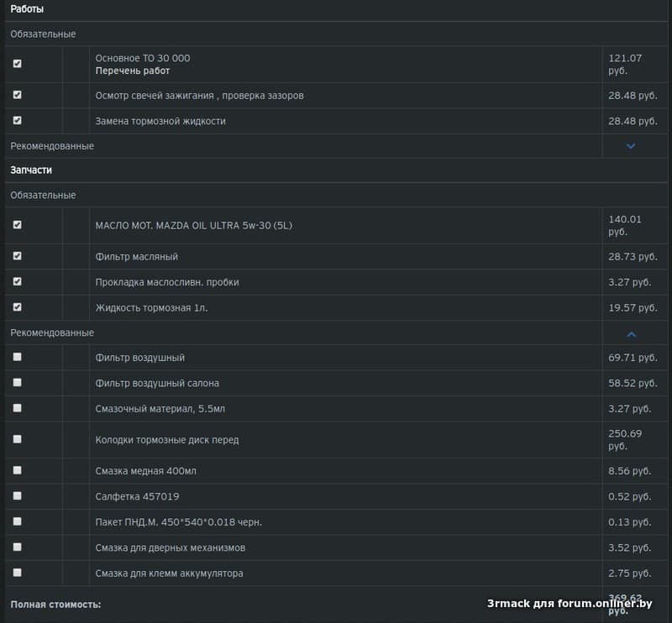Screen dimensions: 672x623
Task: Uncheck Осмотр свечей зажигания checkbox
Action: [18, 95]
